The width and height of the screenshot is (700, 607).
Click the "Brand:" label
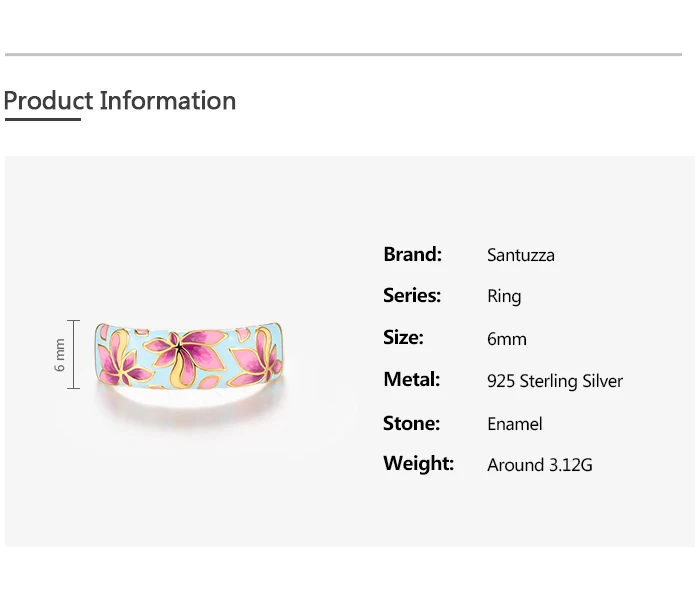click(x=412, y=254)
